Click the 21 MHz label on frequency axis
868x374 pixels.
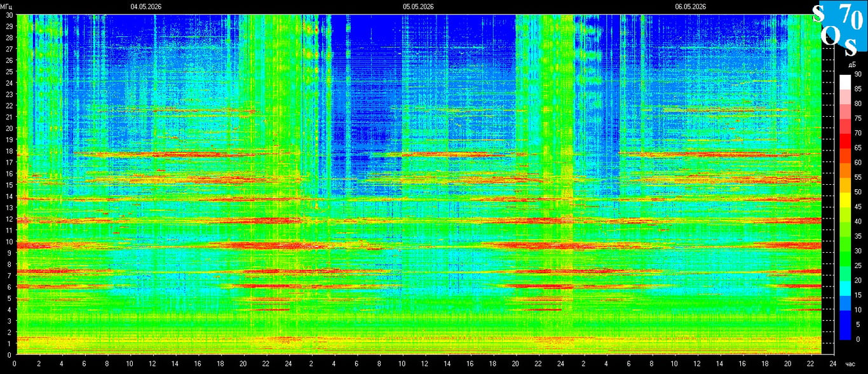point(9,117)
